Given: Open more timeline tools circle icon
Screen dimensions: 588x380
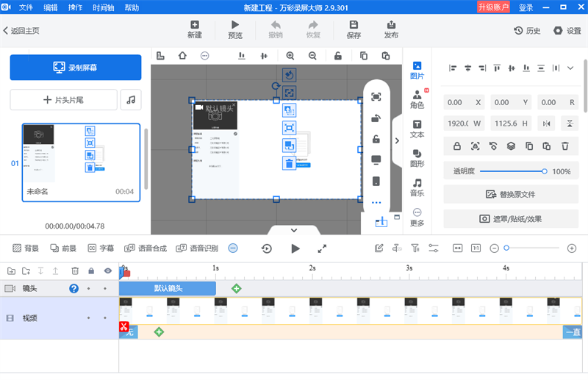Looking at the screenshot, I should click(x=233, y=248).
